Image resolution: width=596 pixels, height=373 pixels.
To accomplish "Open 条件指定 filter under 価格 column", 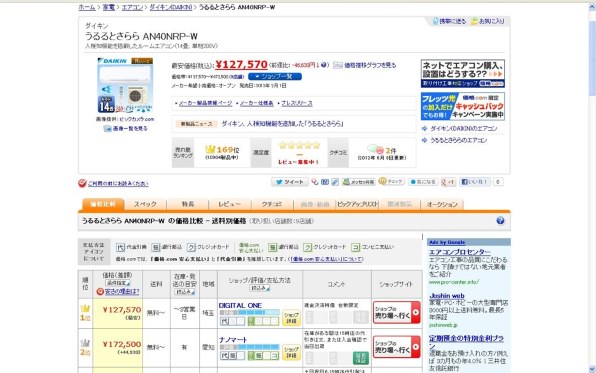I will (x=118, y=283).
